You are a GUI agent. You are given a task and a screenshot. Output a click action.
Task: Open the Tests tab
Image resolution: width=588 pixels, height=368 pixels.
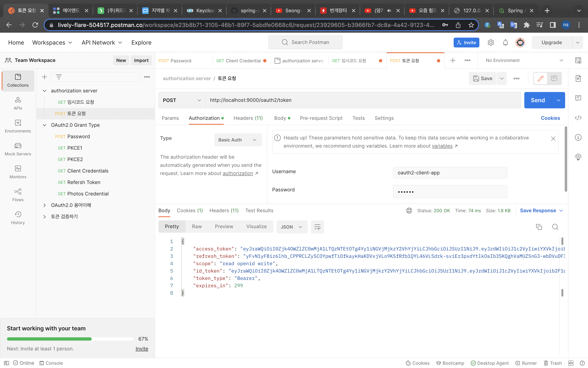(358, 118)
